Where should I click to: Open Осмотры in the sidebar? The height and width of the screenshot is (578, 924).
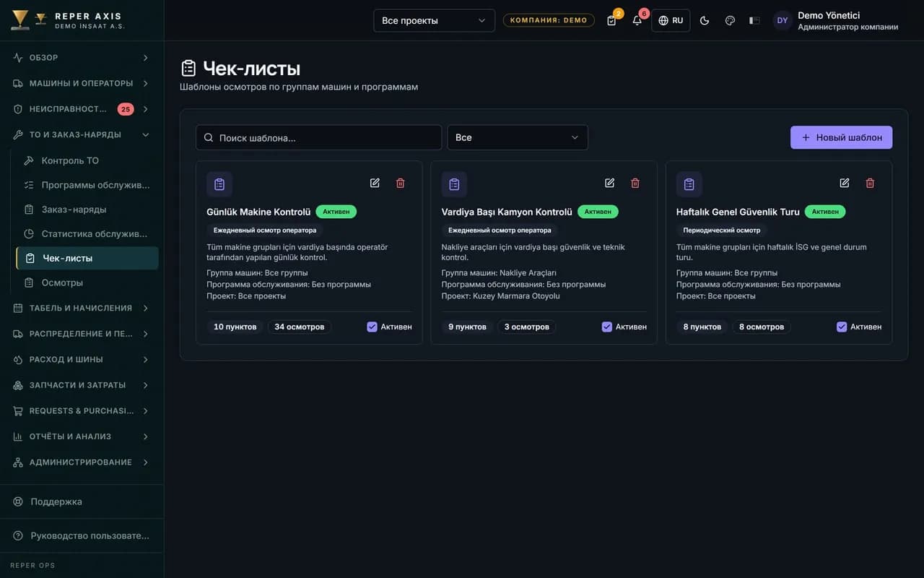coord(87,282)
